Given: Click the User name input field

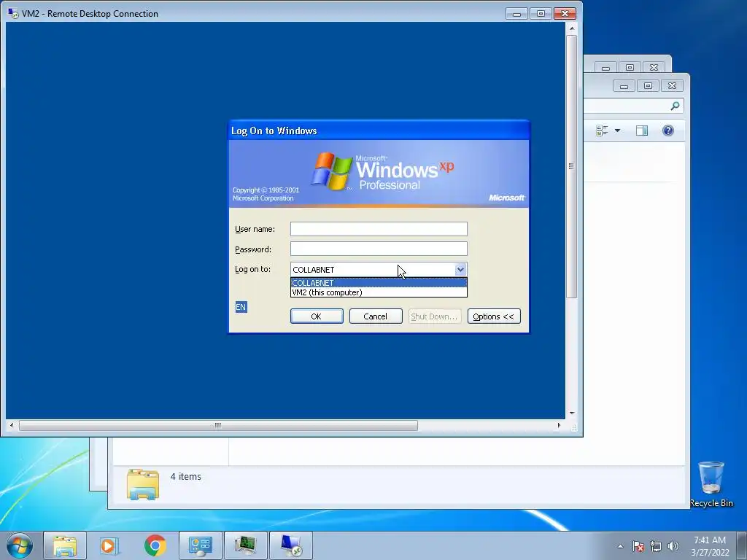Looking at the screenshot, I should point(379,229).
